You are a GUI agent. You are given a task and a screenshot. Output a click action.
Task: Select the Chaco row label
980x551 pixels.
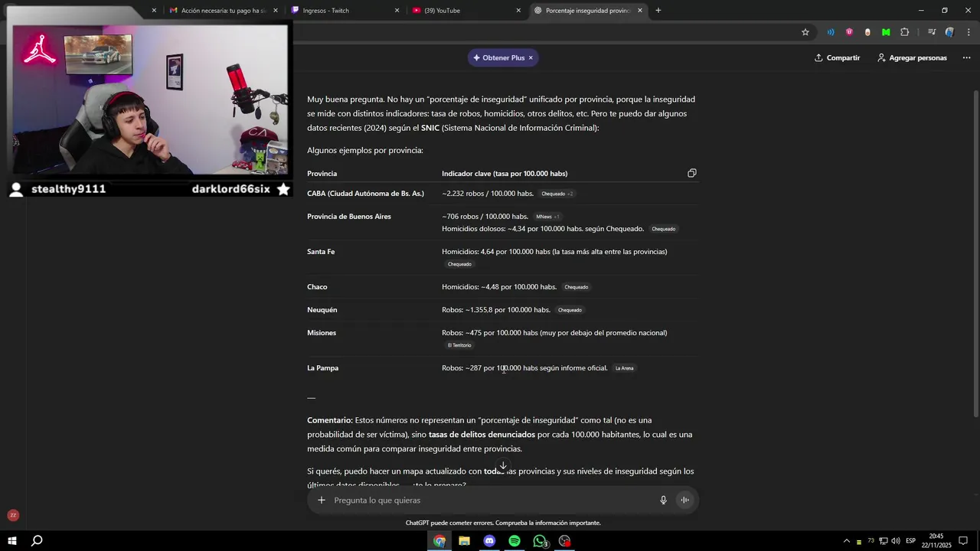tap(317, 287)
